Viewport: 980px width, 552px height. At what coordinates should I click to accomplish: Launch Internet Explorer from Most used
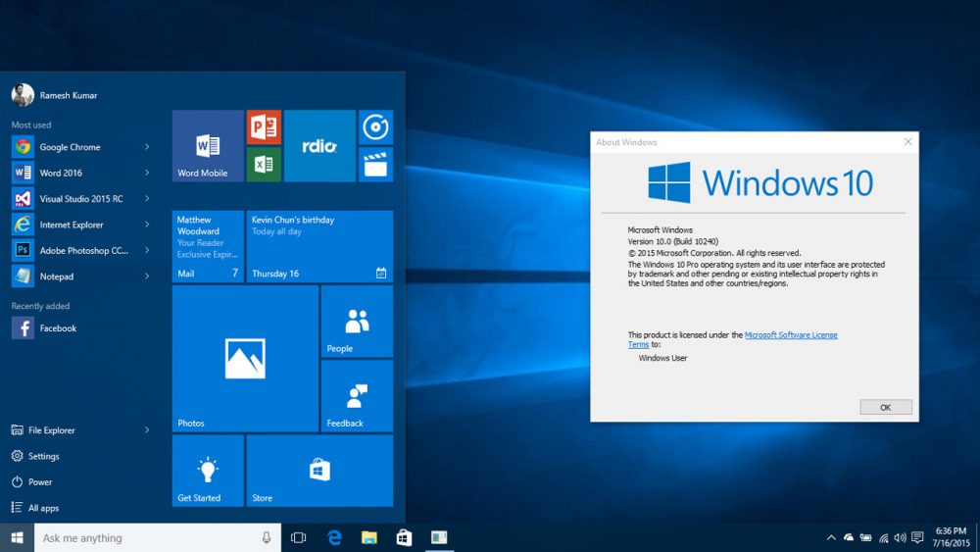(x=81, y=225)
